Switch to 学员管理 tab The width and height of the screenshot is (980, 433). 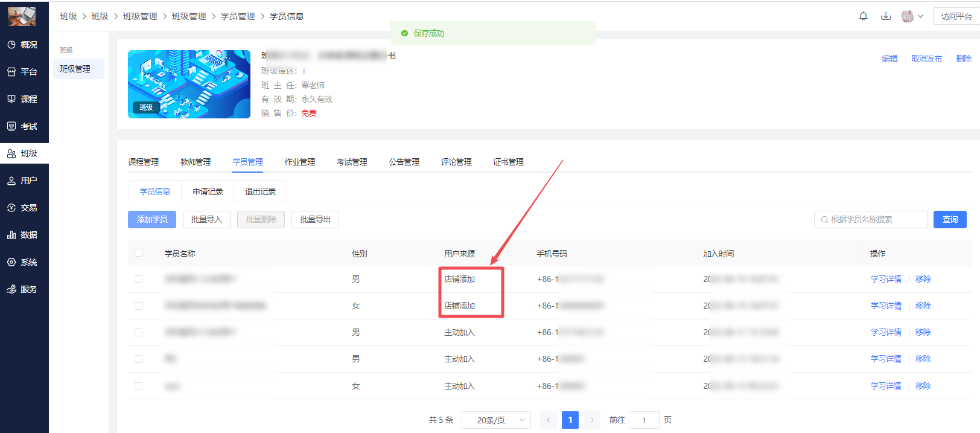coord(248,162)
